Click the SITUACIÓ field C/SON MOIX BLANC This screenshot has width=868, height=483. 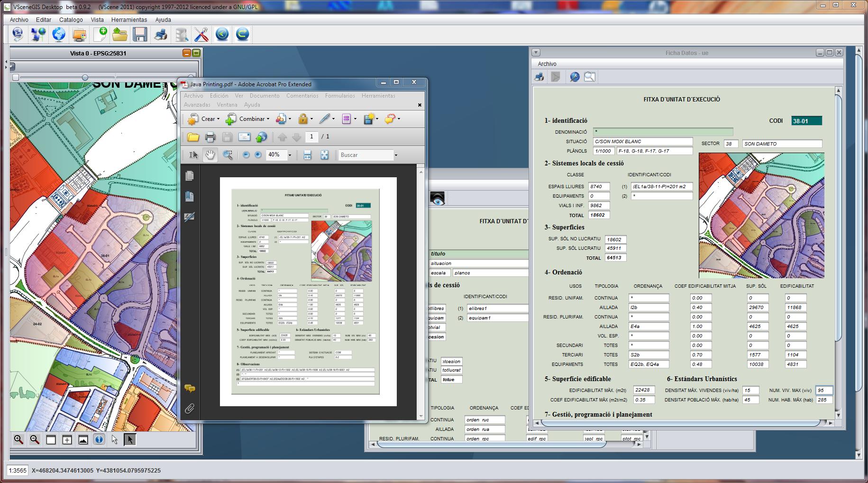(643, 141)
